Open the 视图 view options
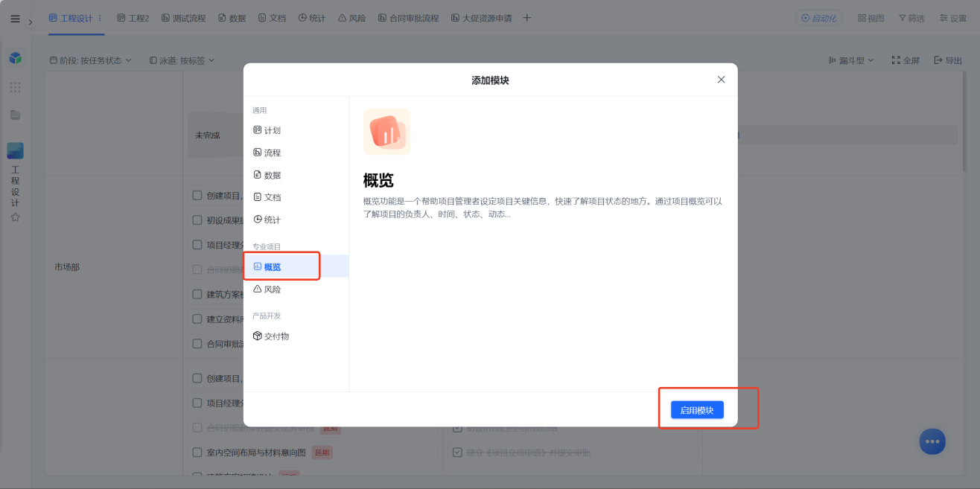The image size is (980, 489). click(x=871, y=18)
